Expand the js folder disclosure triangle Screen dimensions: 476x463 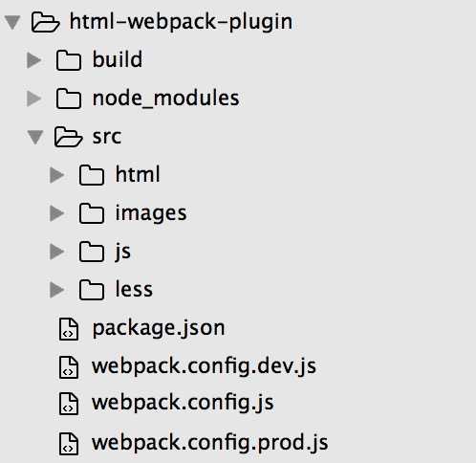(57, 252)
